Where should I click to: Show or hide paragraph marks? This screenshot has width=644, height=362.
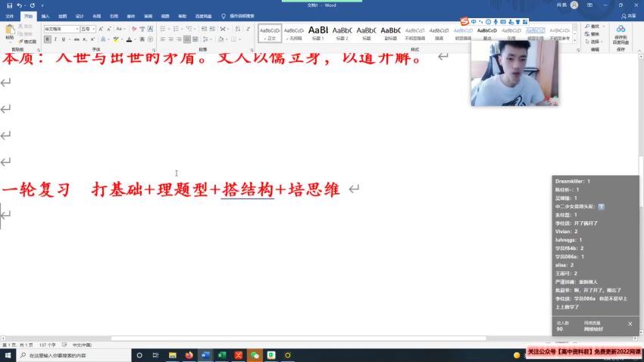(248, 29)
